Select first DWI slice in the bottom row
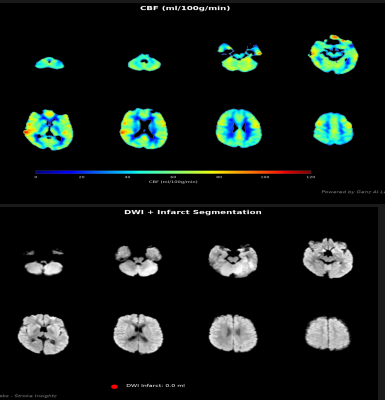 (x=43, y=334)
